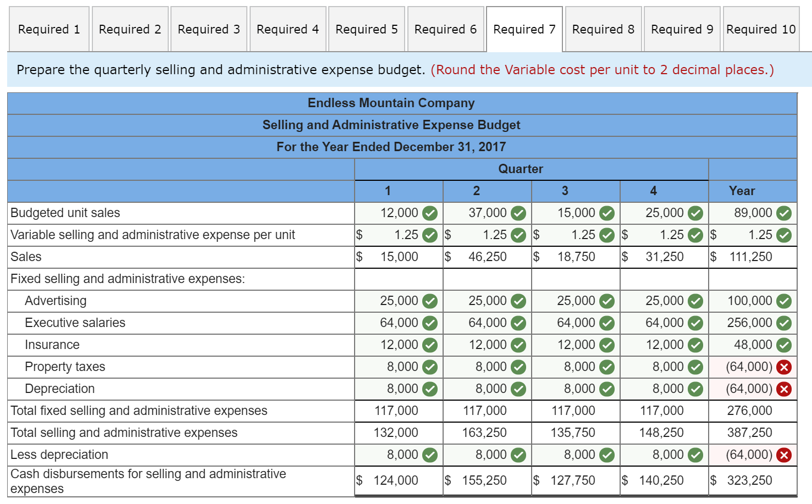Click green check beside Year variable cost 1.25
This screenshot has width=812, height=504.
(x=784, y=235)
